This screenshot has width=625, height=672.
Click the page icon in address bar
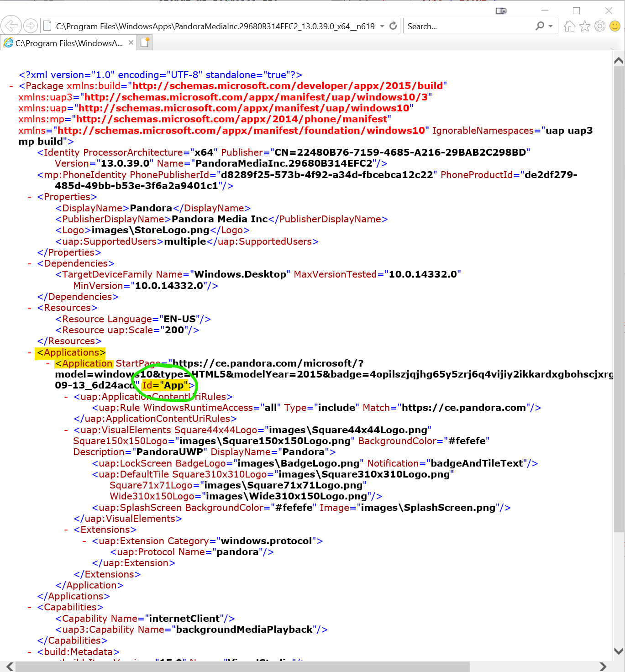(47, 26)
